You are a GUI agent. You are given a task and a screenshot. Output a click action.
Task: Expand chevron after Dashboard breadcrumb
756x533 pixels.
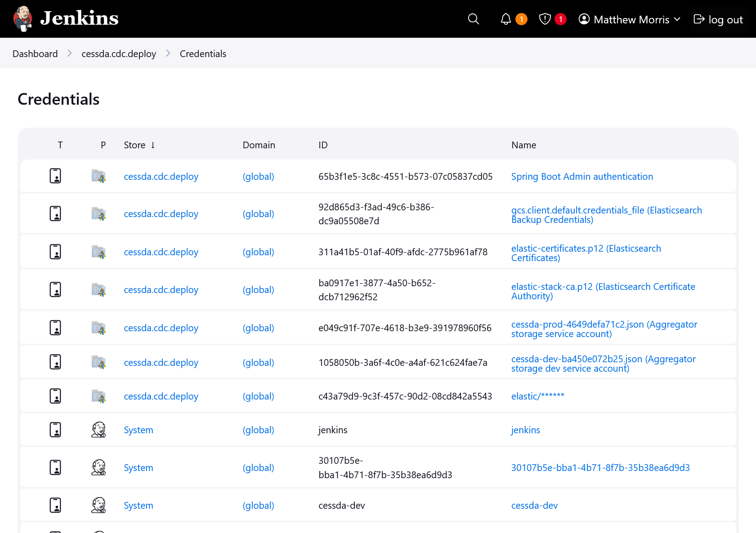tap(69, 53)
